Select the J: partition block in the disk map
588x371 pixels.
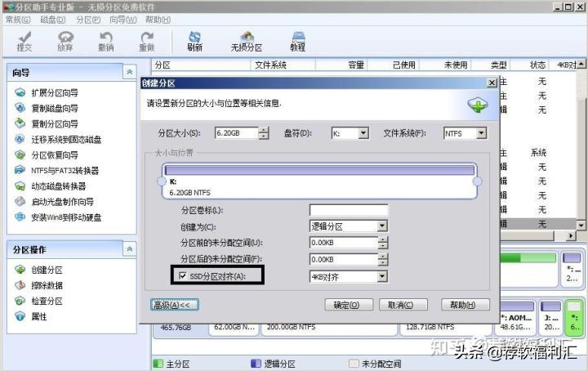[551, 317]
